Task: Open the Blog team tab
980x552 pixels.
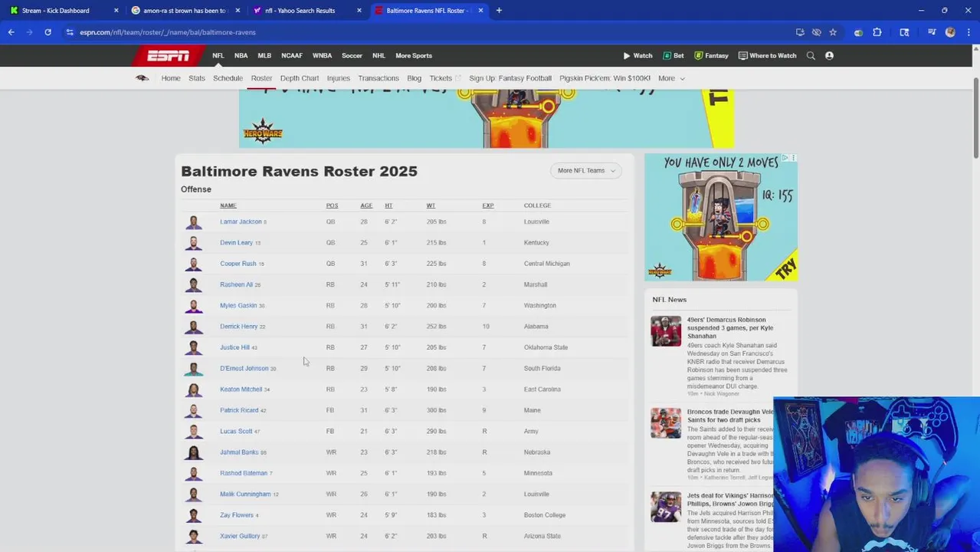Action: click(415, 78)
